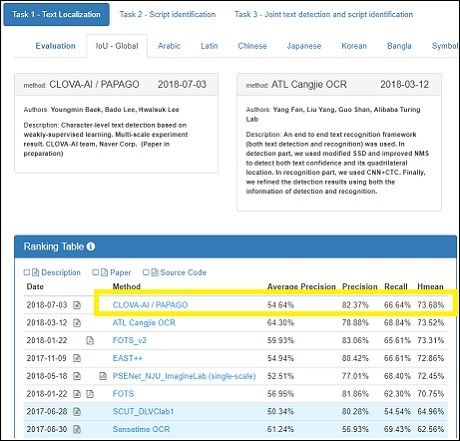Click the Hmean column header

(430, 287)
